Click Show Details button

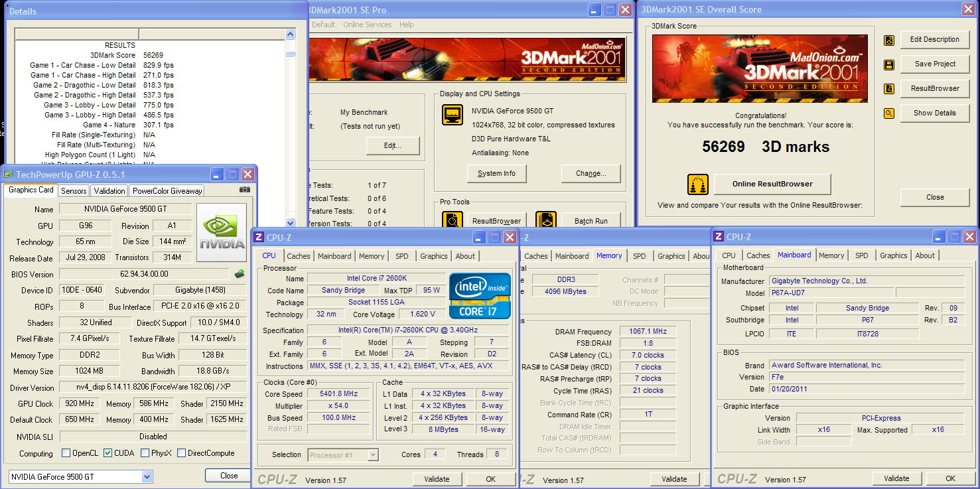point(935,113)
